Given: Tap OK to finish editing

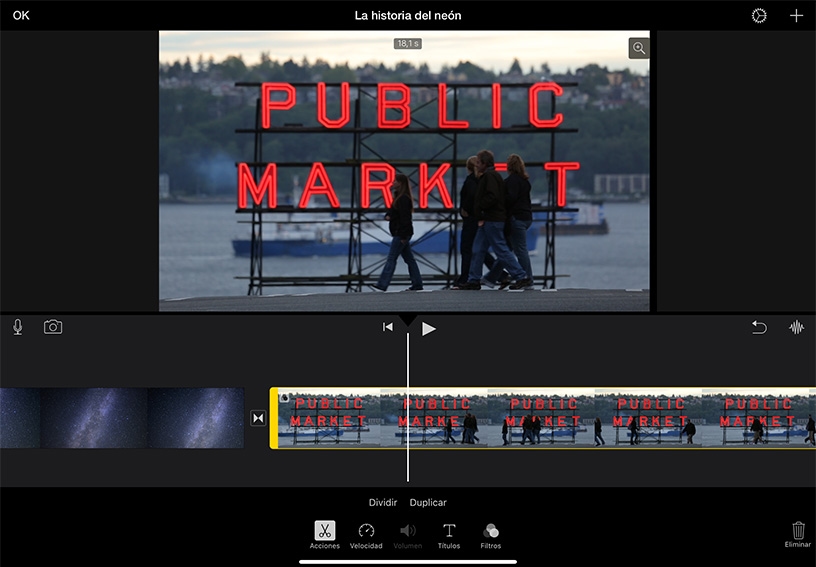Looking at the screenshot, I should (21, 16).
